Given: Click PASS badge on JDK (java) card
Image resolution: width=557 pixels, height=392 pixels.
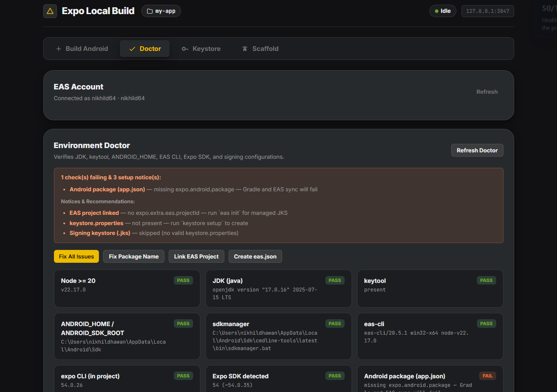Looking at the screenshot, I should (x=335, y=281).
